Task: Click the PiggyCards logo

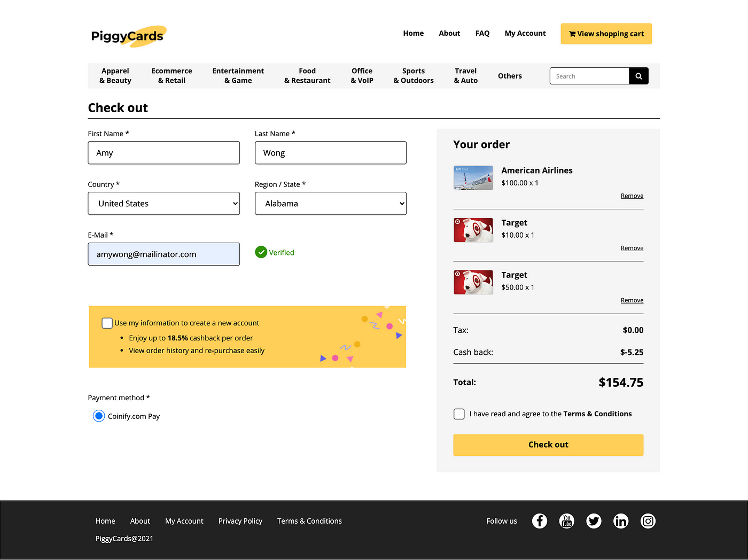Action: point(129,36)
